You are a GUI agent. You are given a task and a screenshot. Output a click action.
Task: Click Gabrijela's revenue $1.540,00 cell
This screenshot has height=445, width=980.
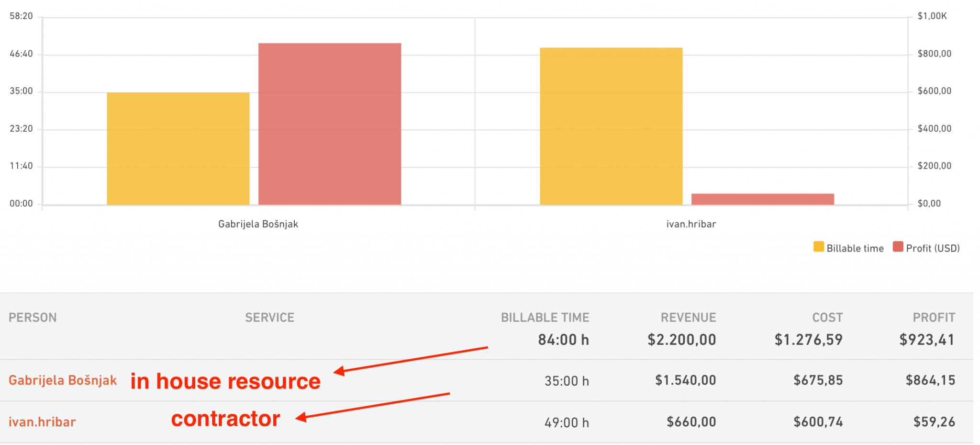[x=686, y=380]
